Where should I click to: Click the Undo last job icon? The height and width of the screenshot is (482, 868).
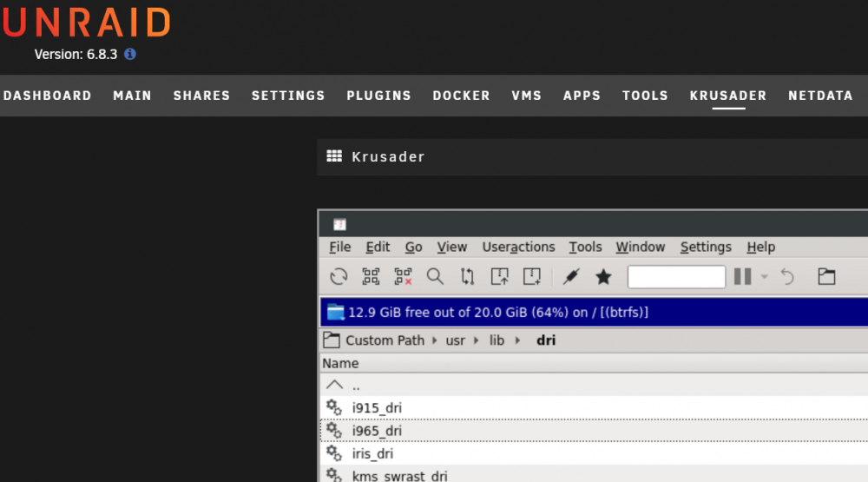click(x=786, y=276)
